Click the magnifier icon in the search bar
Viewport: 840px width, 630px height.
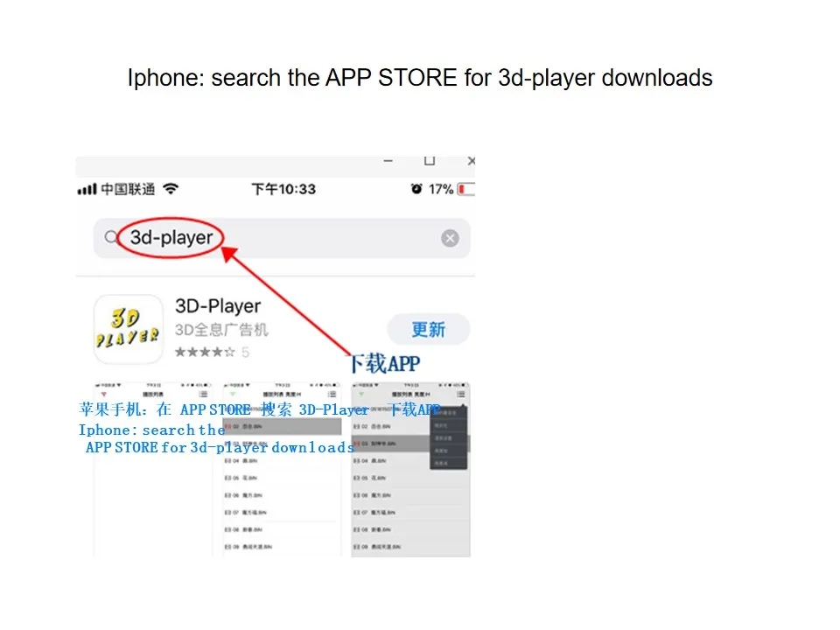point(111,237)
